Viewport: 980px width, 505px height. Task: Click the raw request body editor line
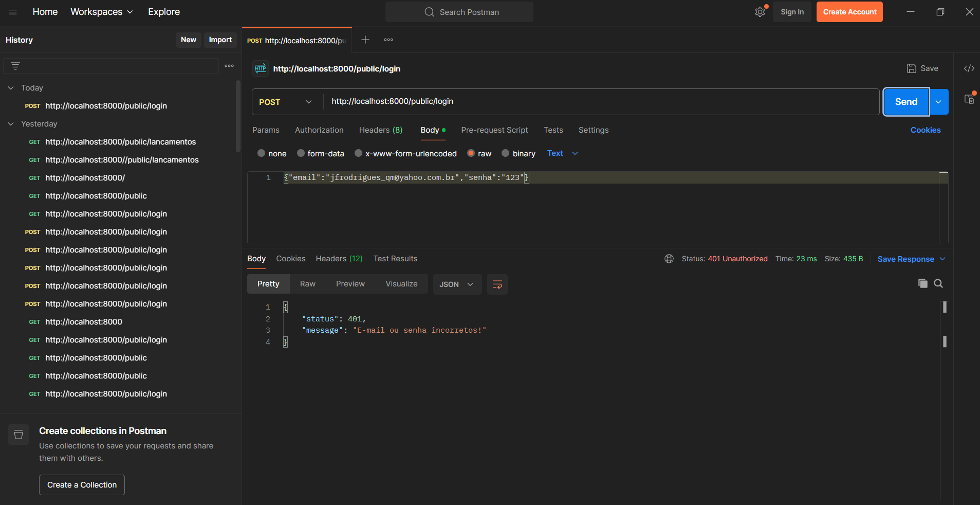tap(612, 177)
